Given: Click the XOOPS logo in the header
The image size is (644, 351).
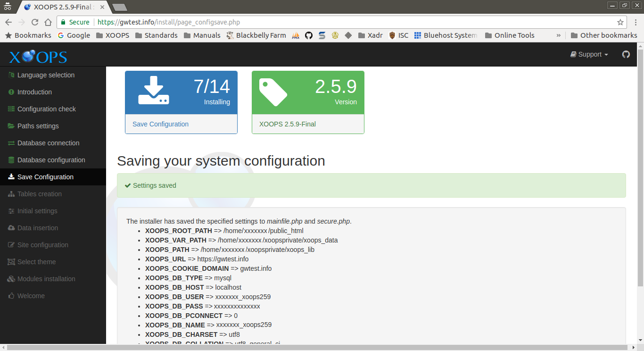Looking at the screenshot, I should pyautogui.click(x=37, y=56).
